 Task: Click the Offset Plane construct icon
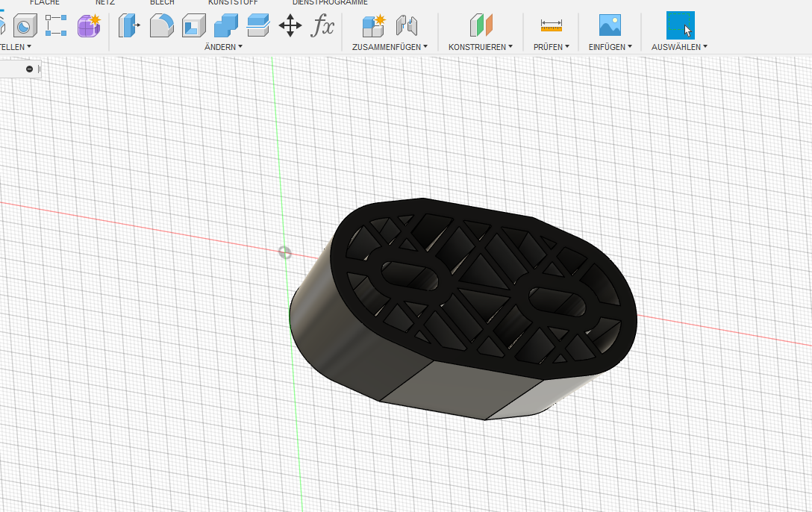tap(481, 26)
